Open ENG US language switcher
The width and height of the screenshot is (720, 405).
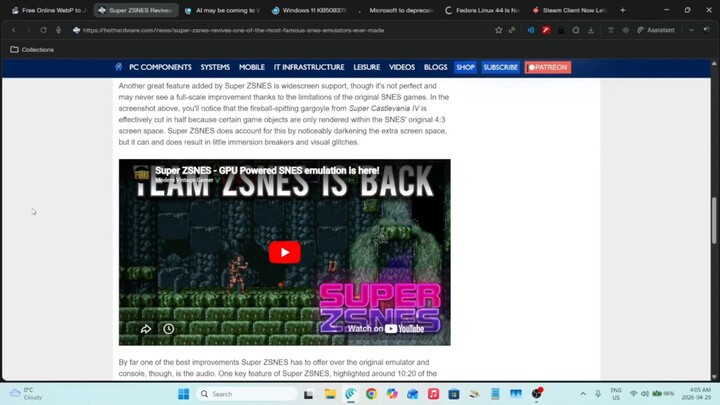coord(616,394)
